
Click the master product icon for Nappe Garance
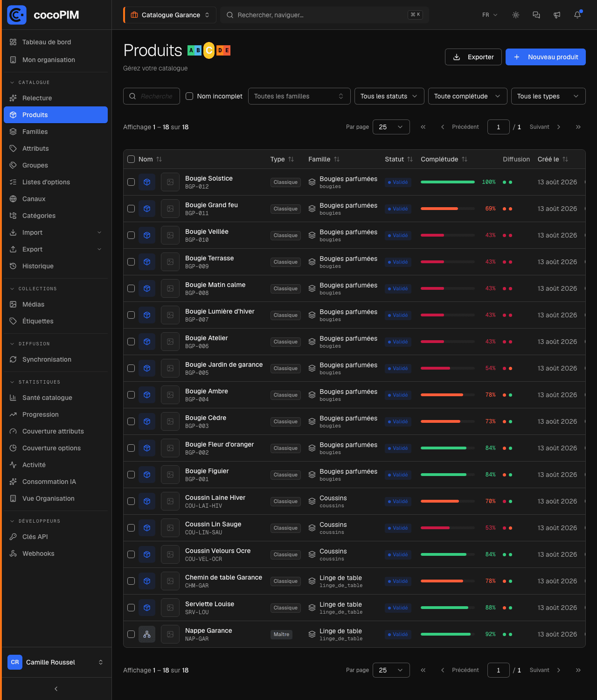pyautogui.click(x=147, y=634)
